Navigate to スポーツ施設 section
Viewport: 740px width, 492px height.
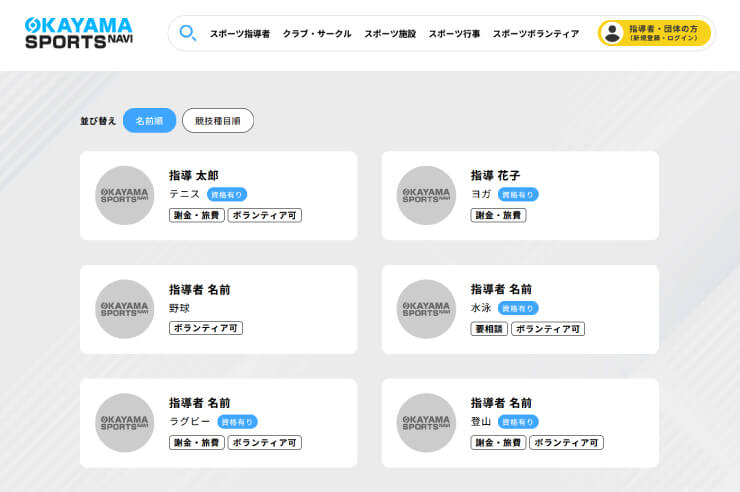(390, 34)
